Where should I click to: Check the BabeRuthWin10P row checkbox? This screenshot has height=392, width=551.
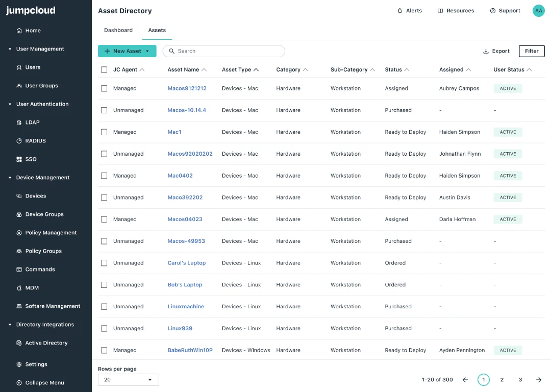[x=104, y=350]
